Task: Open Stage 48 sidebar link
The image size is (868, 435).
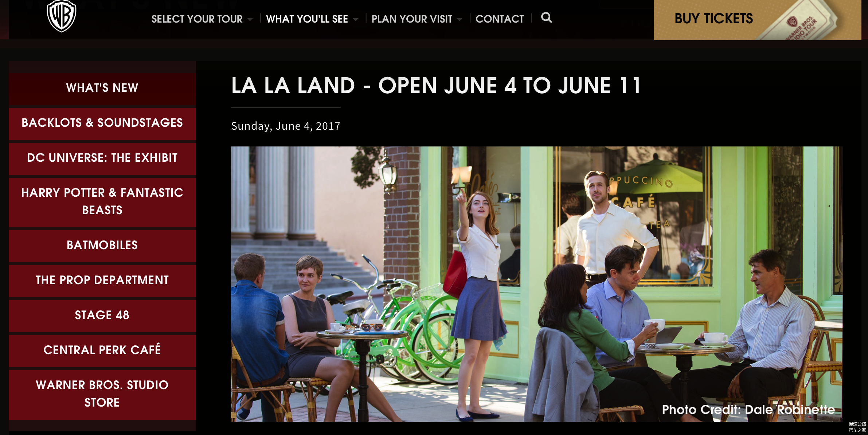Action: tap(102, 315)
